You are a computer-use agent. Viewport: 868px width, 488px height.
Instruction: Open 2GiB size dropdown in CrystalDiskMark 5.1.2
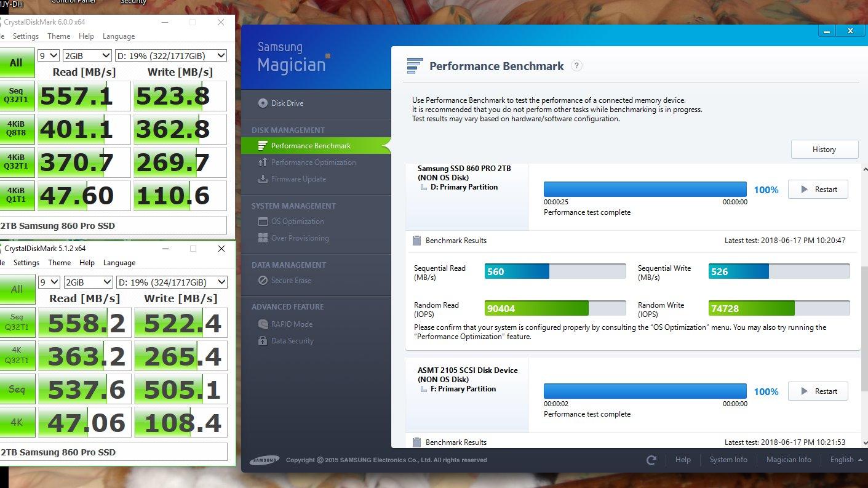point(87,282)
